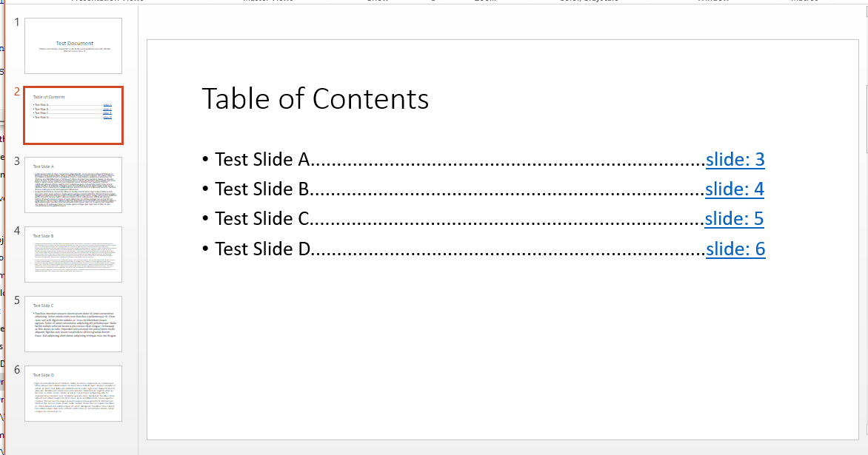
Task: Open slide 4 Test Slide B thumbnail
Action: 73,254
